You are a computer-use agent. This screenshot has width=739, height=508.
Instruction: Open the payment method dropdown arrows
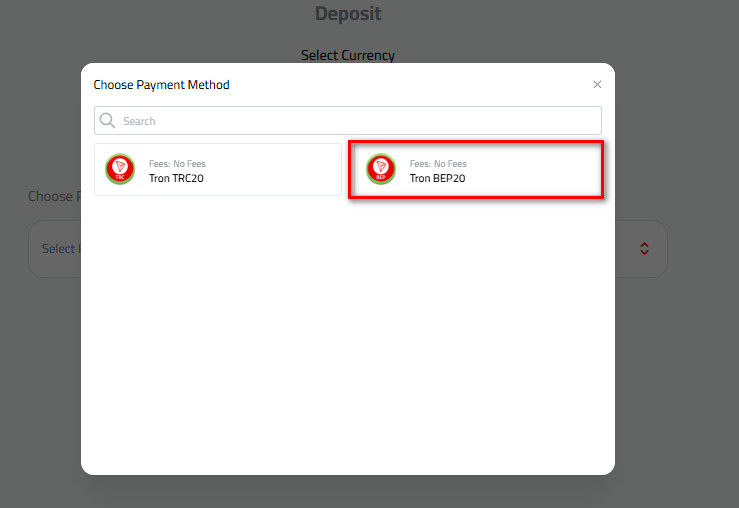(x=644, y=249)
